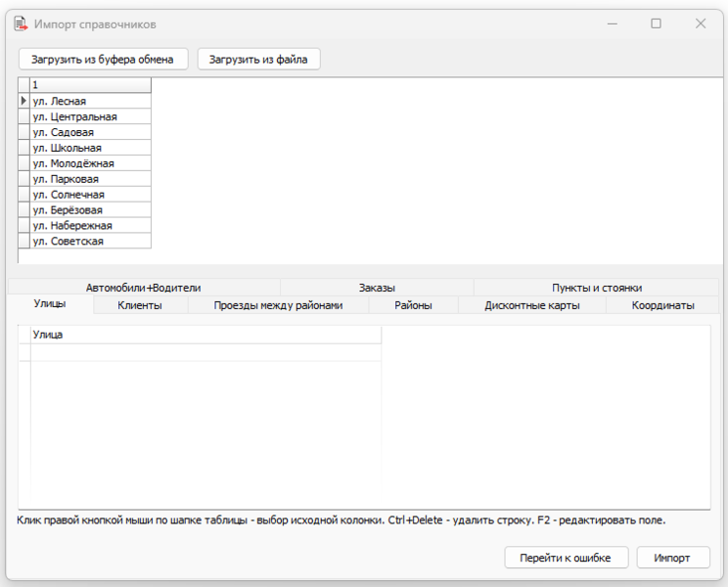Open the 'Автомобили+Водители' tab
This screenshot has width=728, height=587.
(x=143, y=288)
